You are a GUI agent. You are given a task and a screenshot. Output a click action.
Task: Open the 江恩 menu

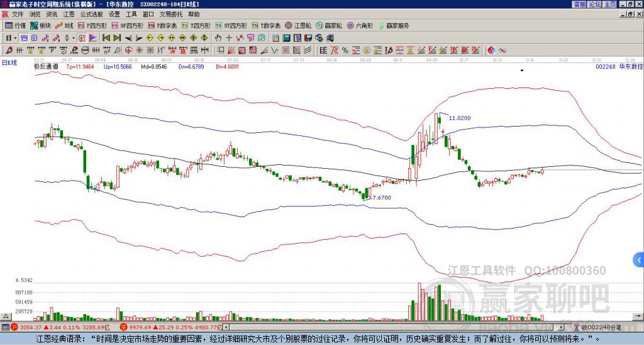[69, 14]
